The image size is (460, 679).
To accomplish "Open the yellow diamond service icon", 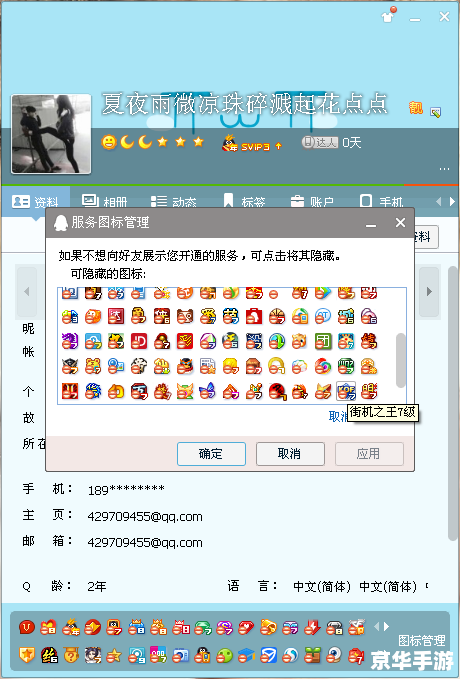I will (x=268, y=627).
